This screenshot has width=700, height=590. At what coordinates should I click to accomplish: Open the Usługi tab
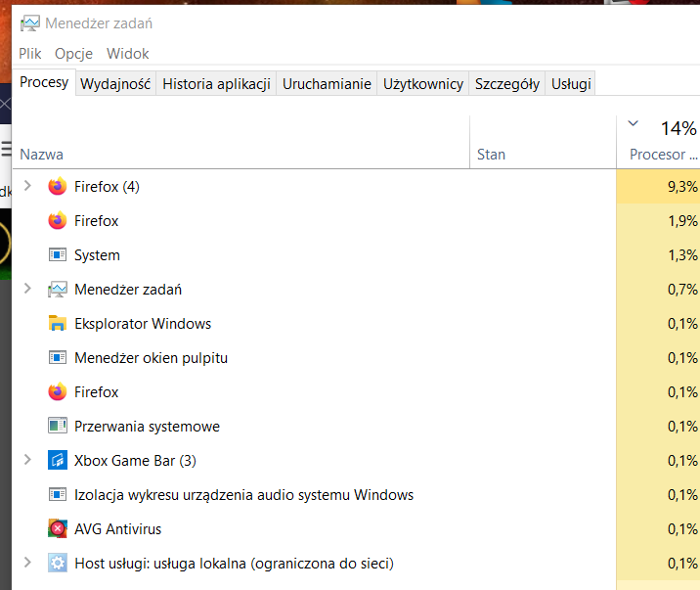pos(571,83)
